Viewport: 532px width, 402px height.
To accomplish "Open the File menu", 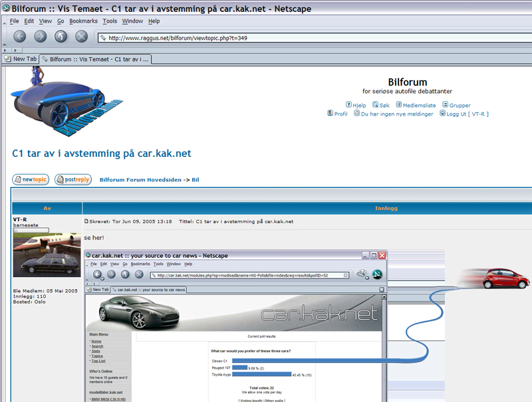I will point(14,21).
